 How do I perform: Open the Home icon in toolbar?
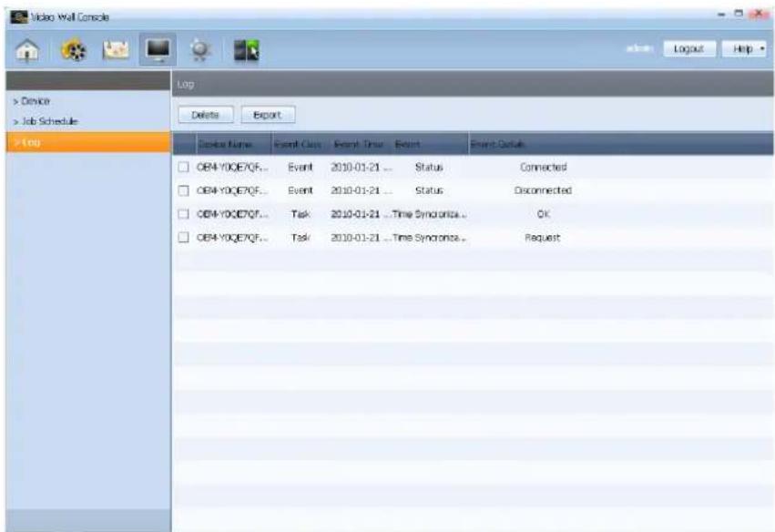click(x=27, y=50)
